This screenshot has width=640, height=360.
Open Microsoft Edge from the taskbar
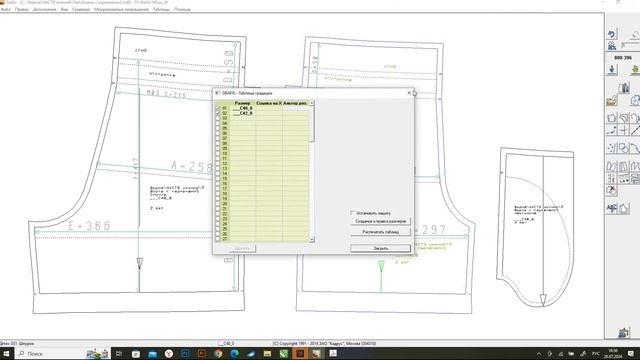pos(234,354)
